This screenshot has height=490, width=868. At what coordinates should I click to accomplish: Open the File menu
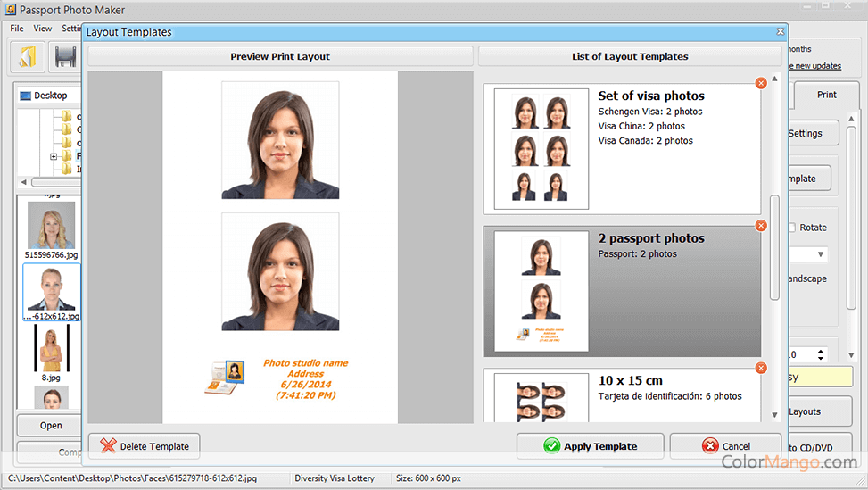(x=17, y=29)
